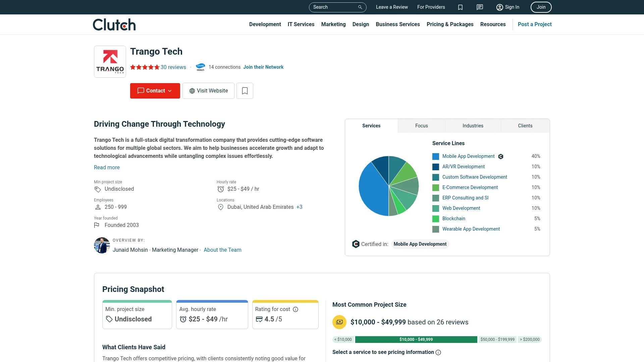Click the employees person icon
The image size is (644, 362).
(x=98, y=207)
